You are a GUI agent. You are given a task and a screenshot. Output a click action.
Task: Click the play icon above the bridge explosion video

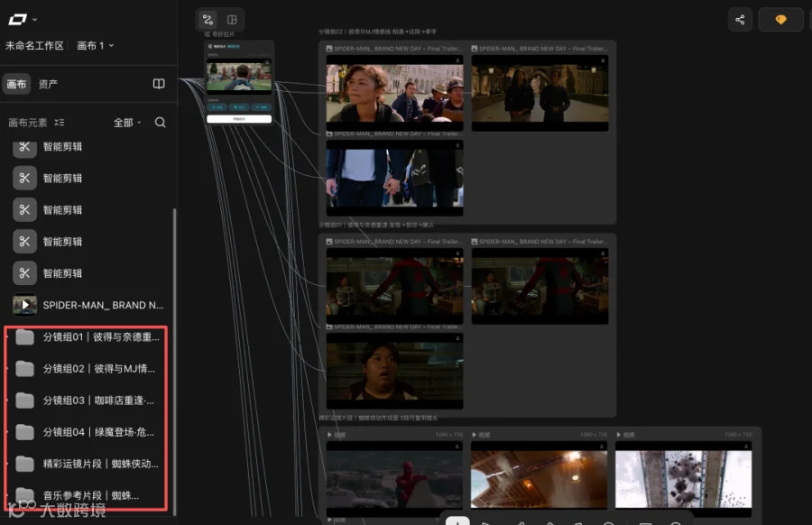click(618, 435)
